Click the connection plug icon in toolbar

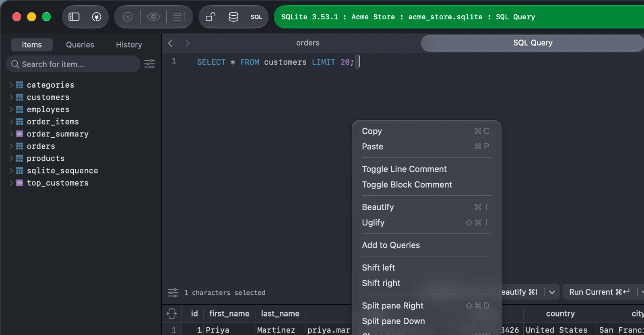97,17
